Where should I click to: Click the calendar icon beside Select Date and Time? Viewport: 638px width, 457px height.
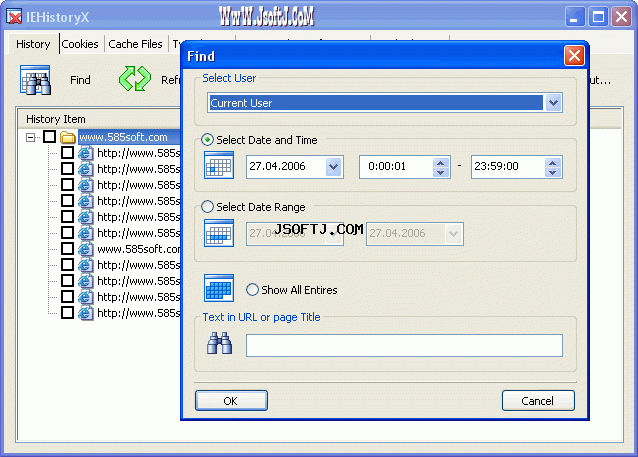tap(219, 165)
